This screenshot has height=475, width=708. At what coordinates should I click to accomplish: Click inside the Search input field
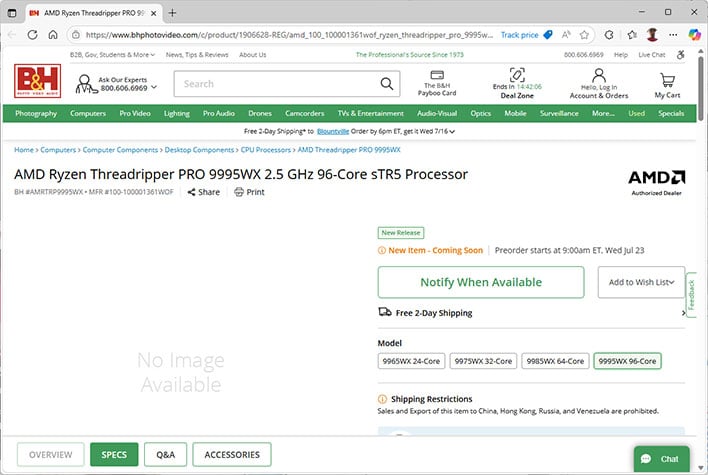275,84
